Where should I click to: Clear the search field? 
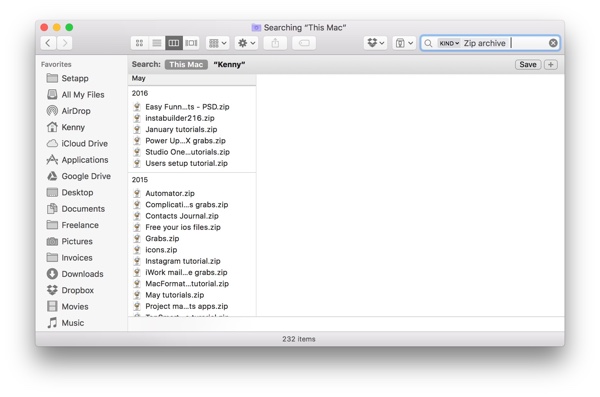click(x=553, y=43)
